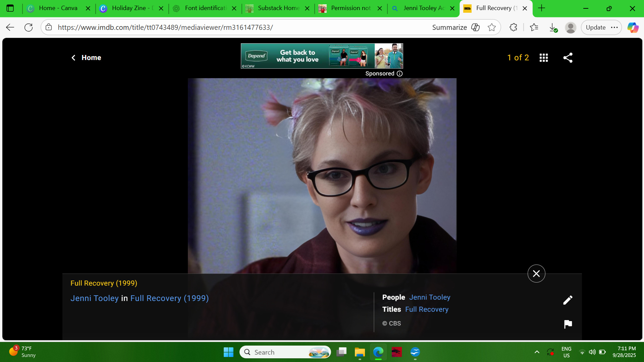644x362 pixels.
Task: Show hidden system tray icons chevron
Action: click(x=537, y=352)
